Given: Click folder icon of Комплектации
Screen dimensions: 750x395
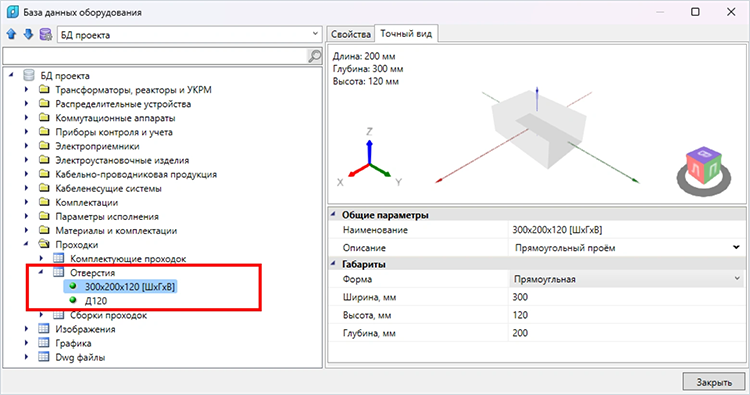Looking at the screenshot, I should (44, 202).
